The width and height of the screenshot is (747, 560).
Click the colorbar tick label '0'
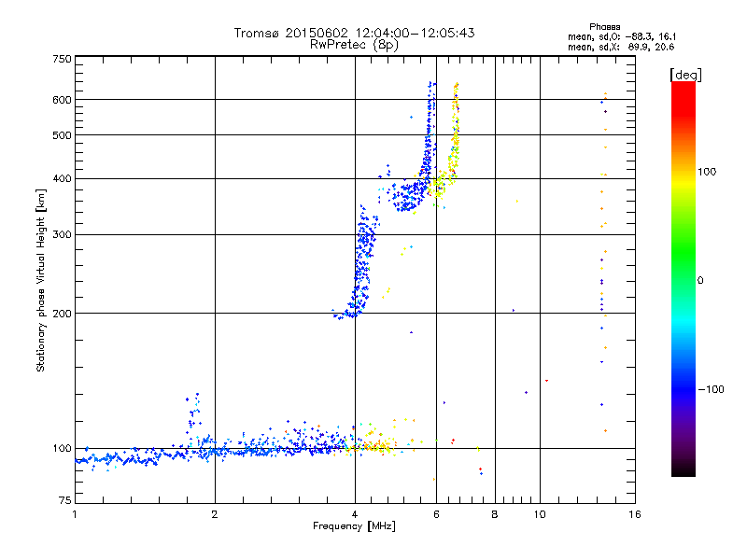[700, 281]
